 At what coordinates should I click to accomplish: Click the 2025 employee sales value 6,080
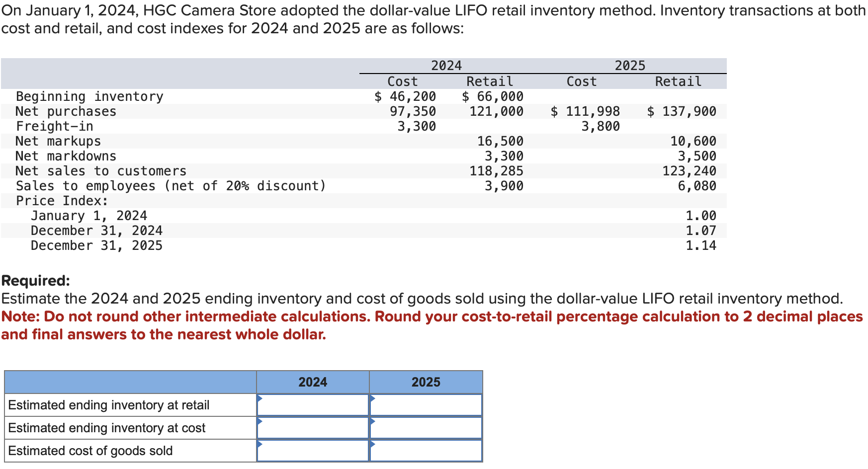click(x=697, y=186)
